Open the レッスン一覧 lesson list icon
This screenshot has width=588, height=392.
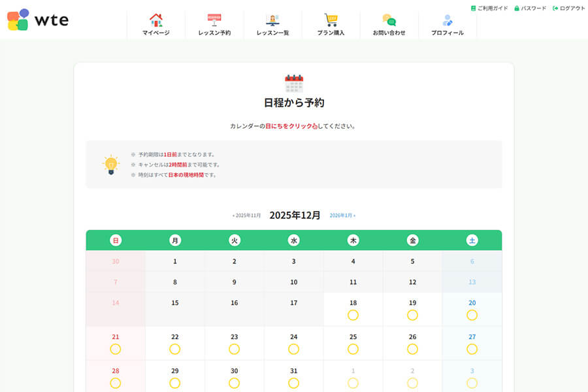pyautogui.click(x=272, y=18)
